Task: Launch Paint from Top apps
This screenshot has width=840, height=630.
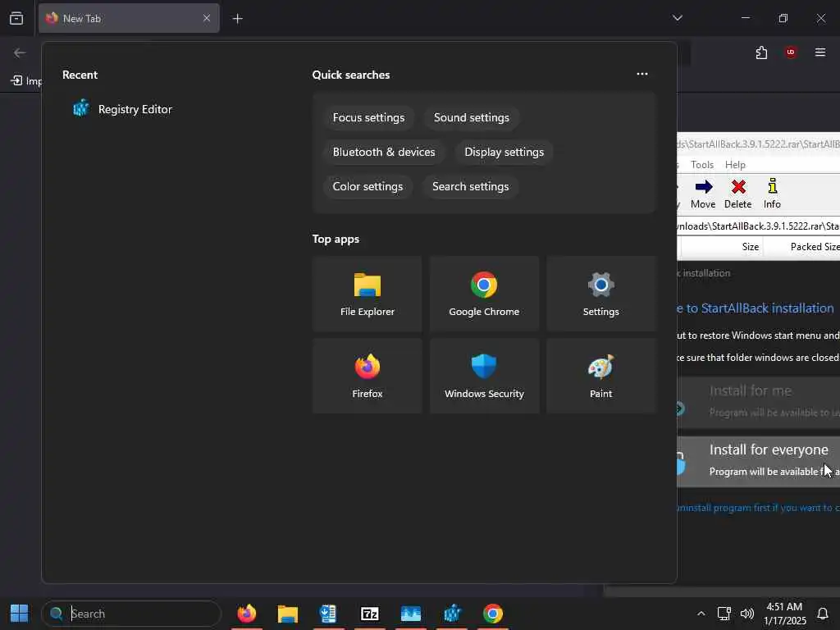Action: click(600, 376)
